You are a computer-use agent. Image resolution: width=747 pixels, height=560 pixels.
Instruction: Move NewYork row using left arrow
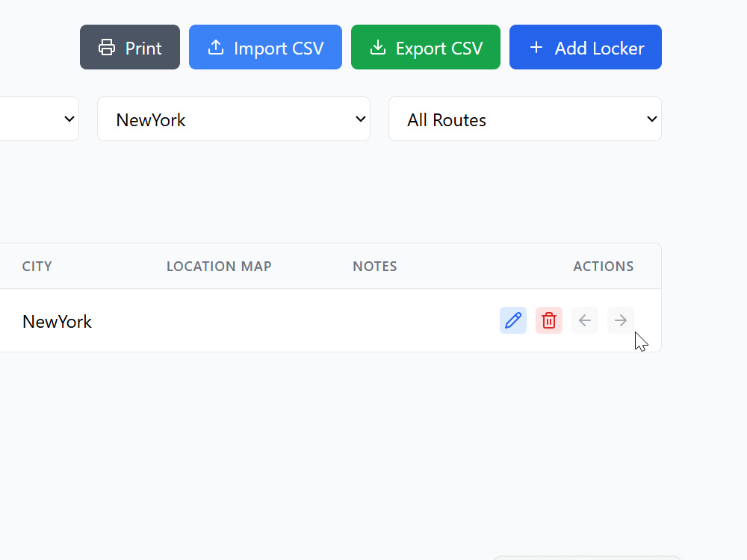pos(585,320)
